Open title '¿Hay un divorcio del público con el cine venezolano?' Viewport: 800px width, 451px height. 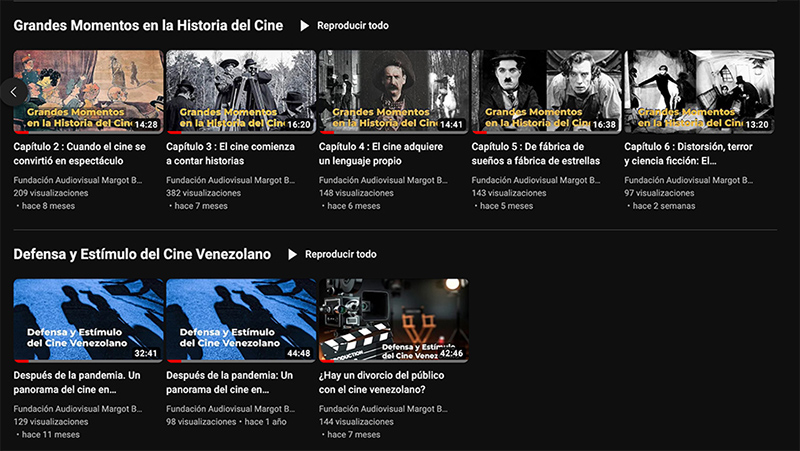[x=382, y=382]
